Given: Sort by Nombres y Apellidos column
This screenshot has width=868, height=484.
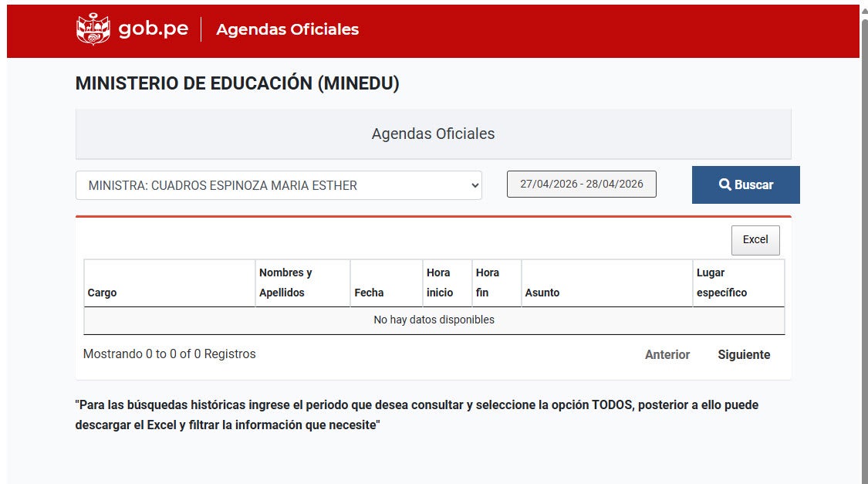Looking at the screenshot, I should pyautogui.click(x=285, y=283).
